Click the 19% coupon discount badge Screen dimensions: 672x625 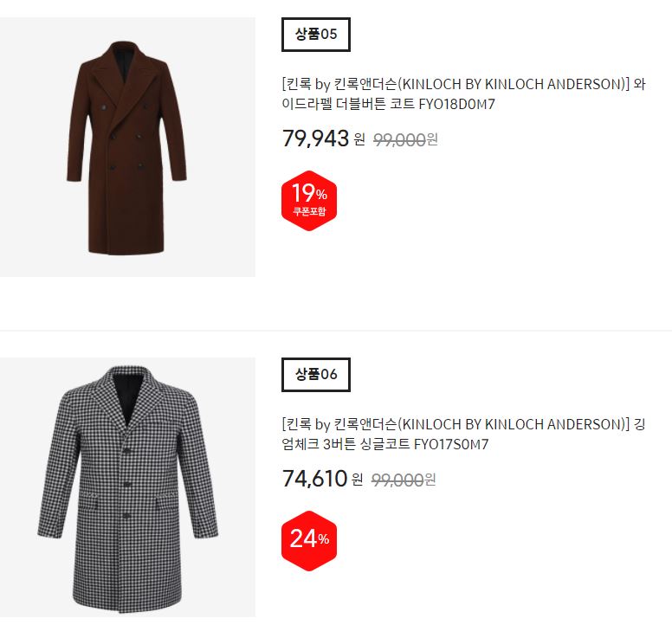point(309,201)
